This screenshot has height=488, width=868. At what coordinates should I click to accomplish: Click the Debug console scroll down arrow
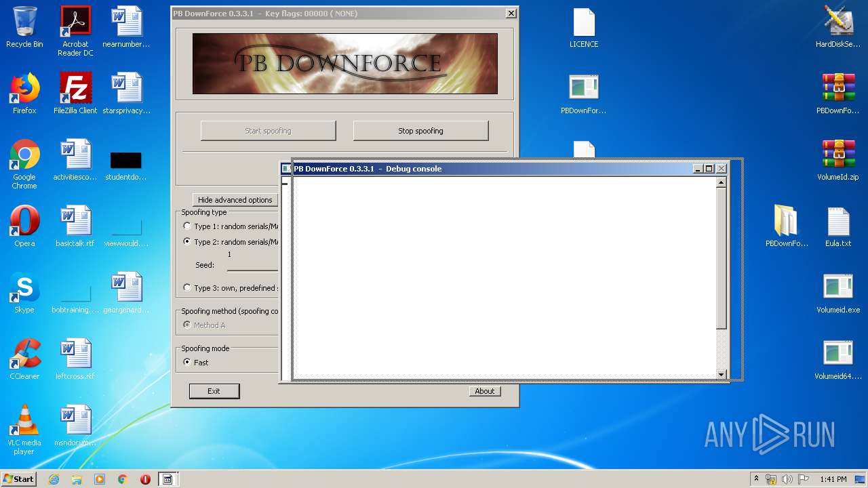click(721, 374)
